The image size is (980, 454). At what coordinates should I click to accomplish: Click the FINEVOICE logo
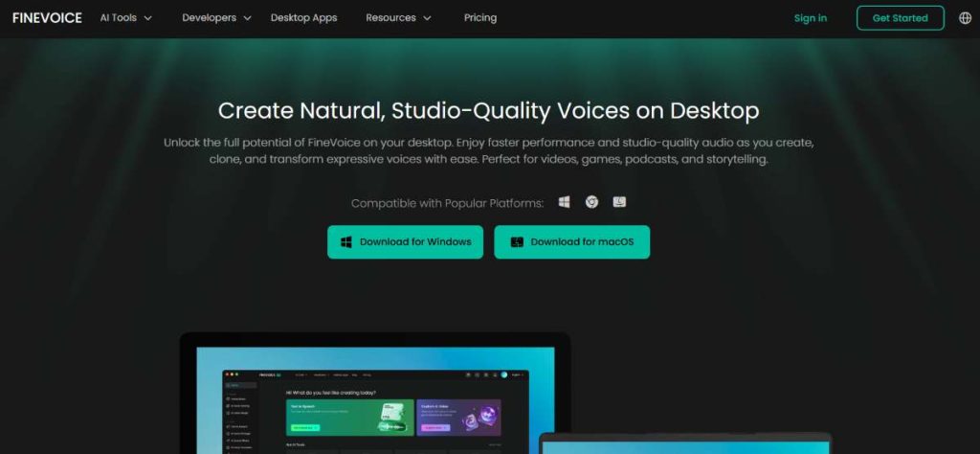click(47, 18)
